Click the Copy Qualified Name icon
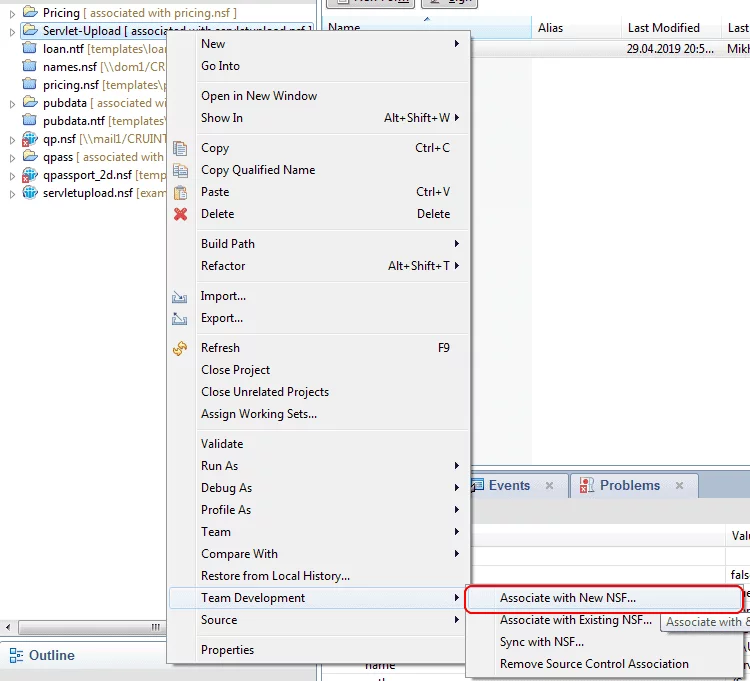 (x=180, y=170)
